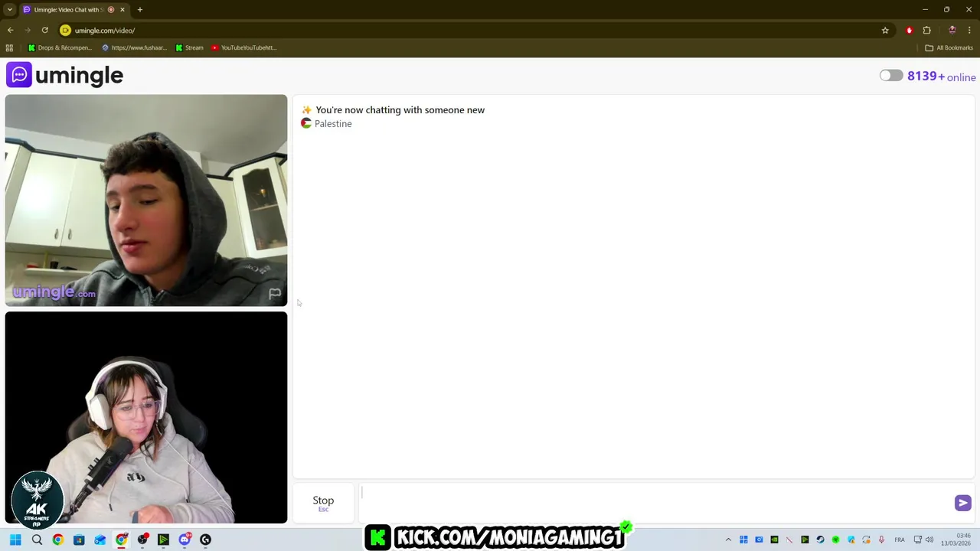
Task: Open the Windows Start menu
Action: click(15, 540)
